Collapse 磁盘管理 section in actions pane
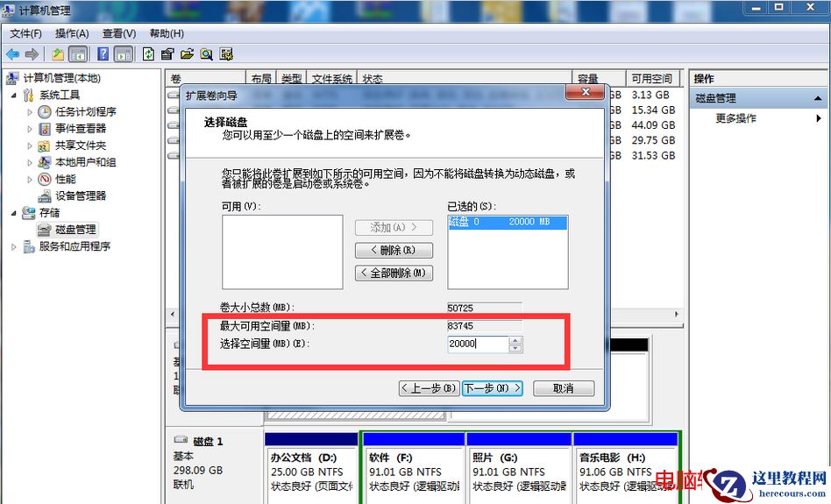This screenshot has height=504, width=831. tap(818, 98)
